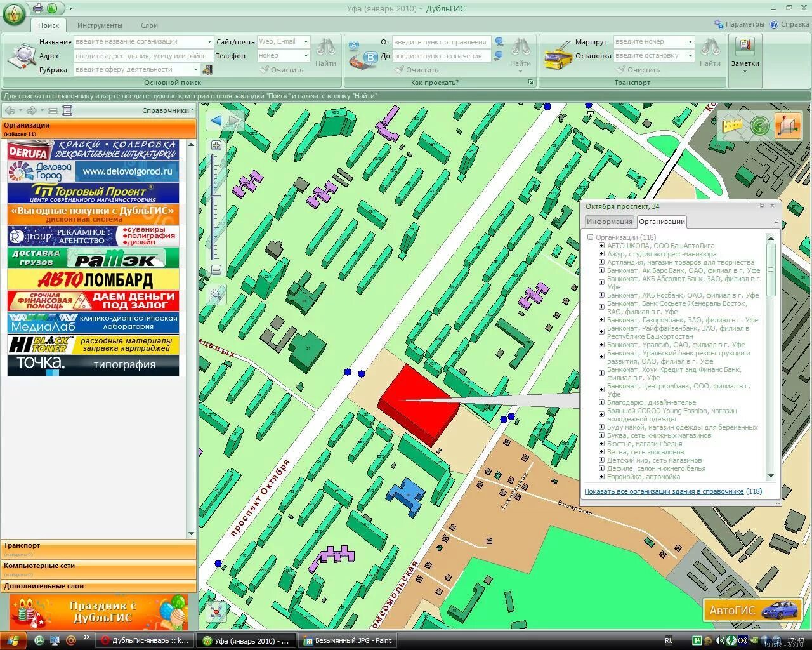
Task: Click the back arrow in directory panel
Action: point(11,110)
